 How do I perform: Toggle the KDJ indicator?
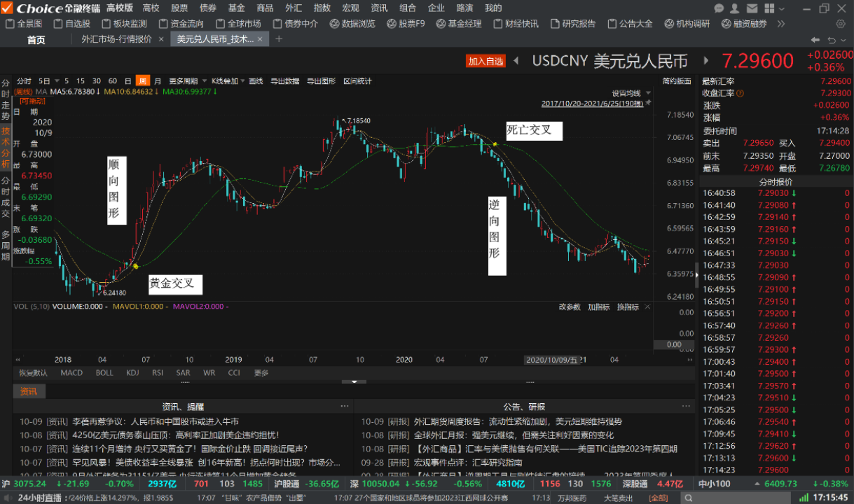pos(132,373)
